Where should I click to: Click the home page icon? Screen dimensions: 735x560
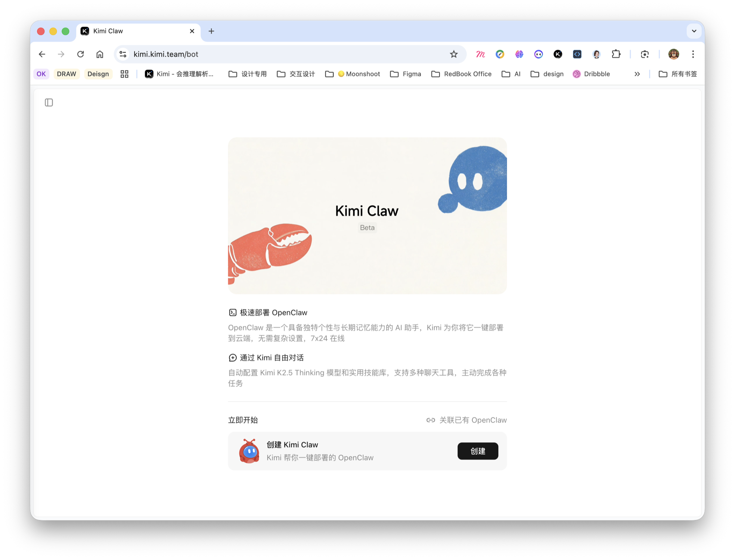click(100, 54)
